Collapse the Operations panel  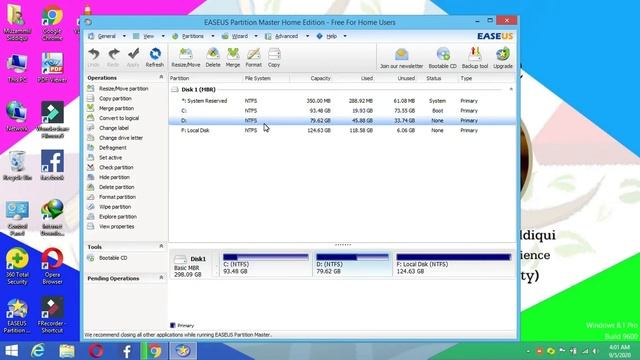pyautogui.click(x=161, y=77)
